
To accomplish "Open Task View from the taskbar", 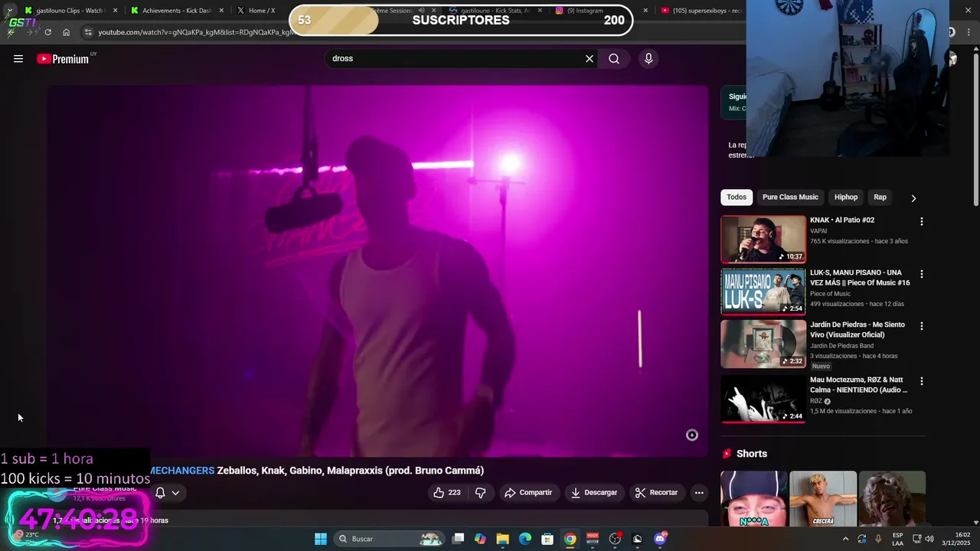I will pos(458,539).
